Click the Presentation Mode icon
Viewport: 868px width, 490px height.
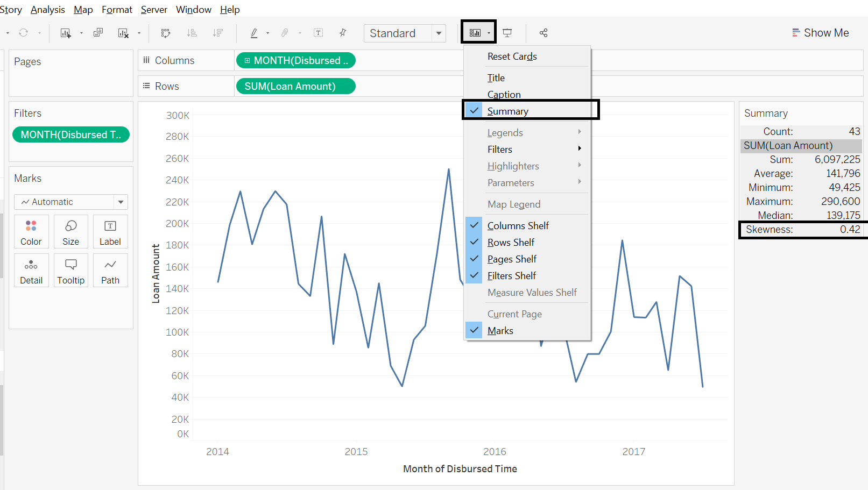[507, 33]
